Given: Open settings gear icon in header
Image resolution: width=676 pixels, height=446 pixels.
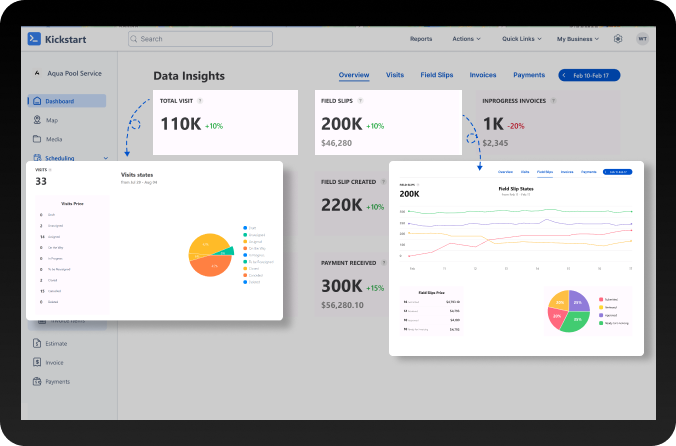Looking at the screenshot, I should click(618, 39).
